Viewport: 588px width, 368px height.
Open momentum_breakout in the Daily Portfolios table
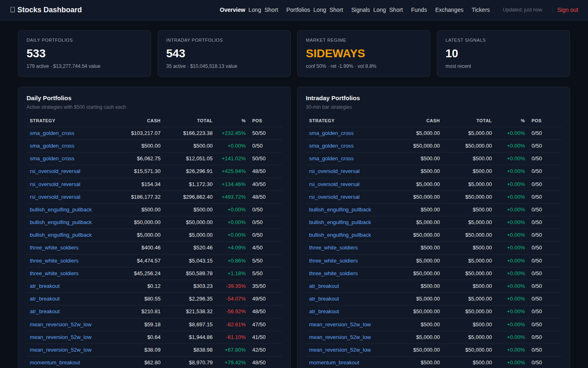tap(55, 363)
